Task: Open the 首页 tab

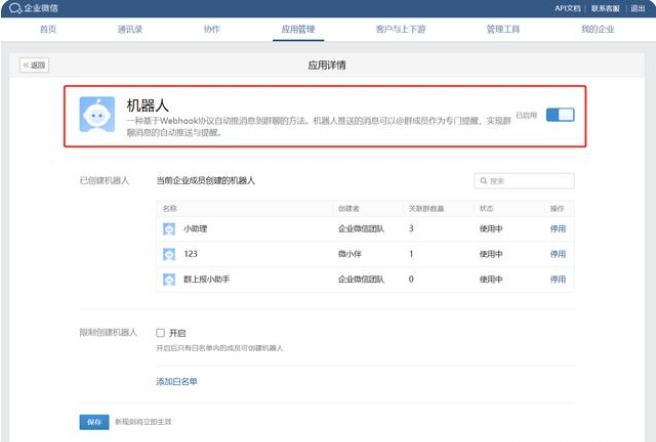Action: (x=48, y=29)
